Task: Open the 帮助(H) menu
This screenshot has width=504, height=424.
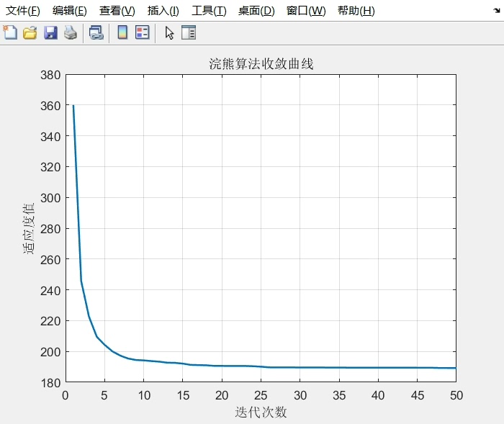Action: pyautogui.click(x=356, y=11)
